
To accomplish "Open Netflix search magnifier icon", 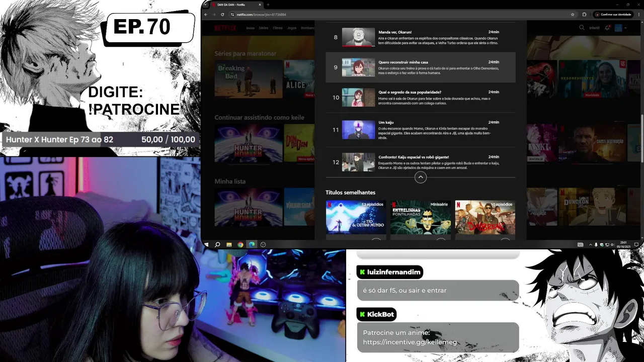I will 582,28.
